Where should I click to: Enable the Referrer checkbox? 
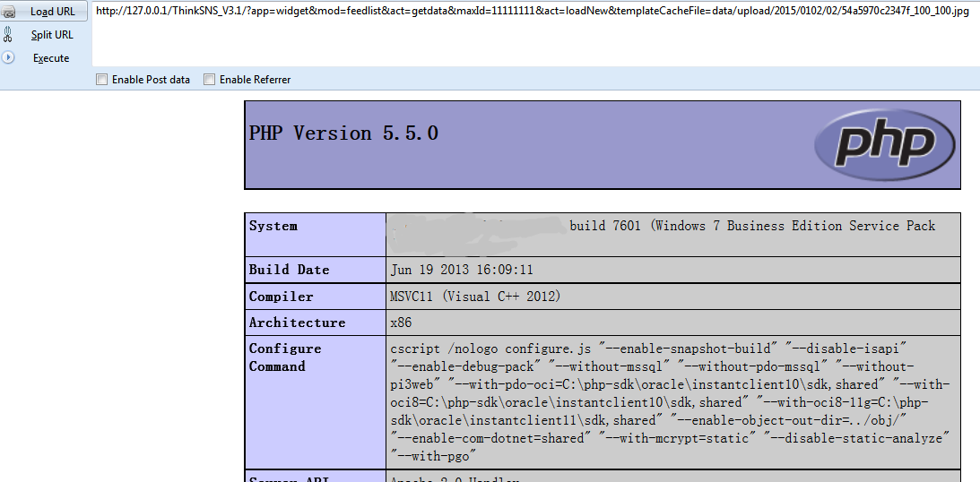point(210,80)
